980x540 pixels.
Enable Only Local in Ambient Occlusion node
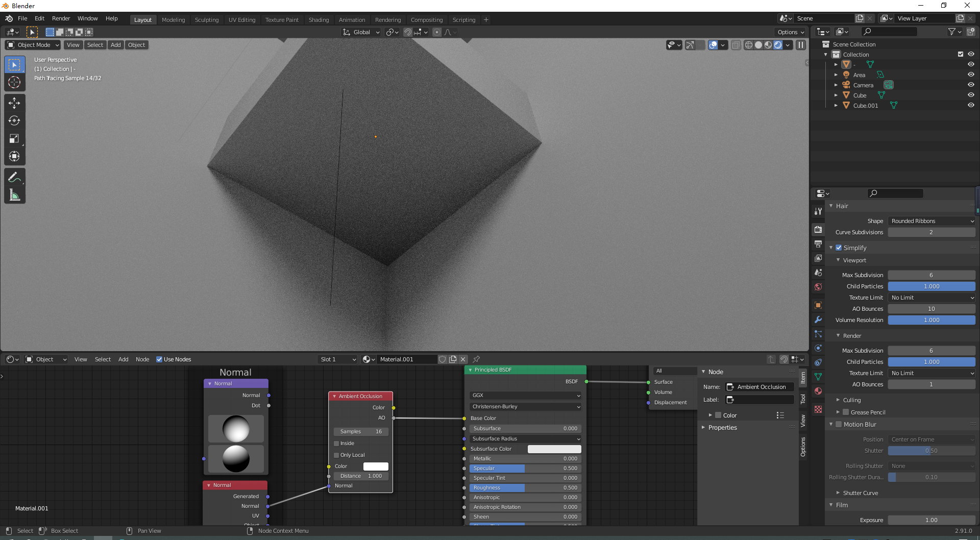[336, 455]
